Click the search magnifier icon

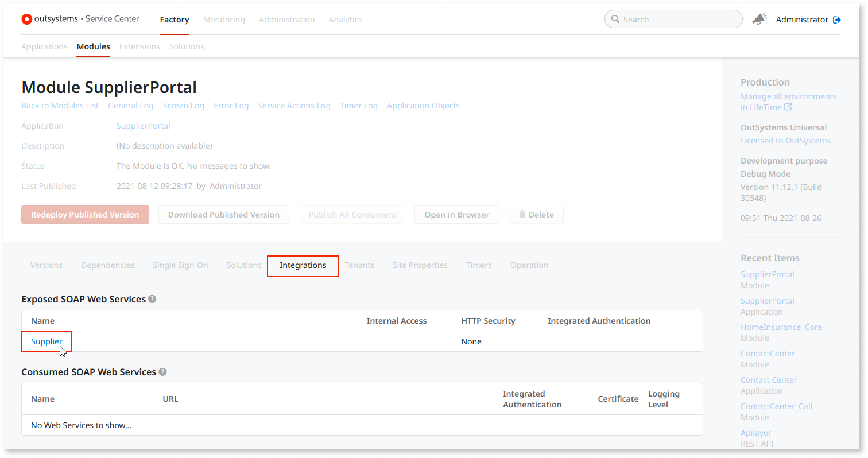pyautogui.click(x=615, y=19)
